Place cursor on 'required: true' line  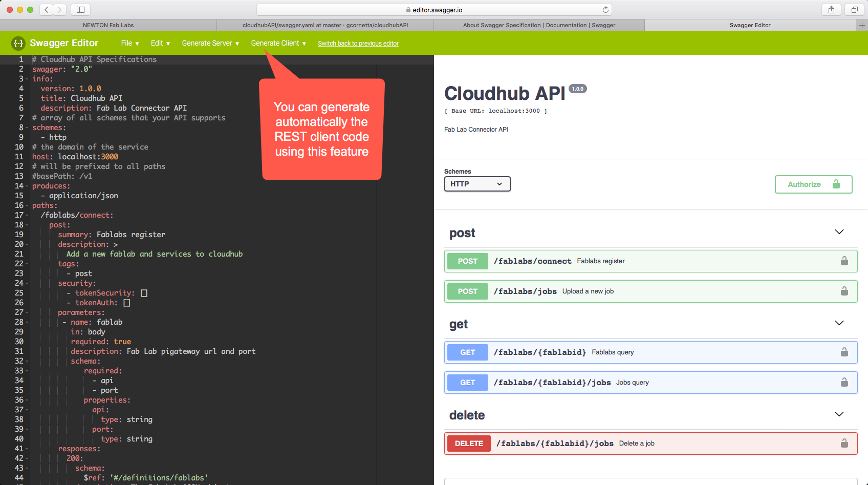pyautogui.click(x=101, y=342)
